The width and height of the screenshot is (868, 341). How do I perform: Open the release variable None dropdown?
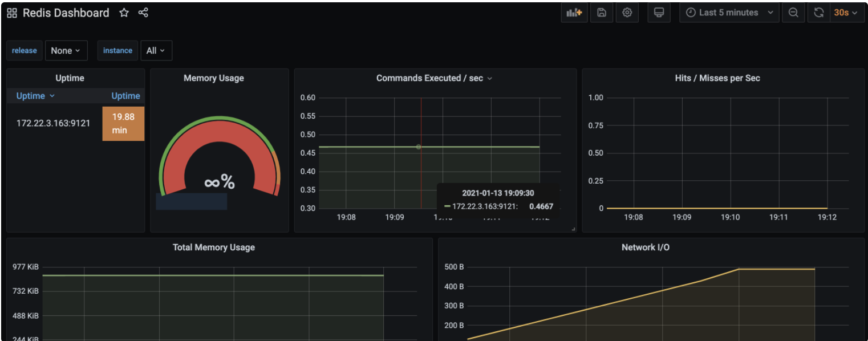click(66, 51)
